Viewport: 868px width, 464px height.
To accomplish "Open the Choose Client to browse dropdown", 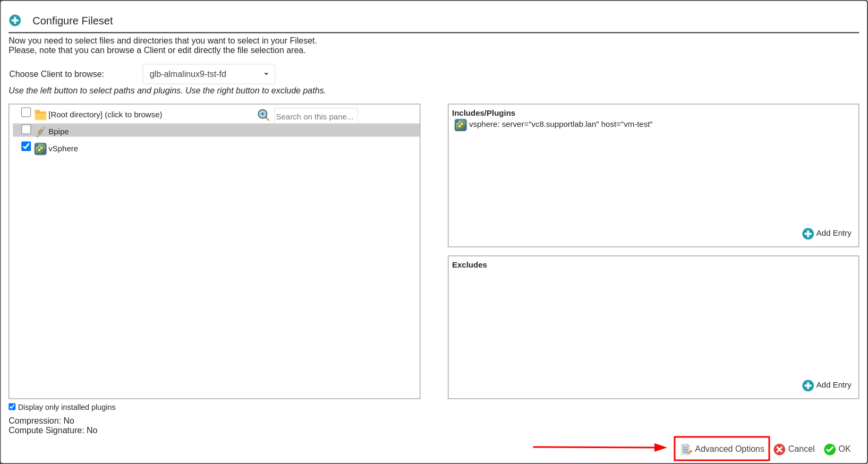I will coord(209,74).
